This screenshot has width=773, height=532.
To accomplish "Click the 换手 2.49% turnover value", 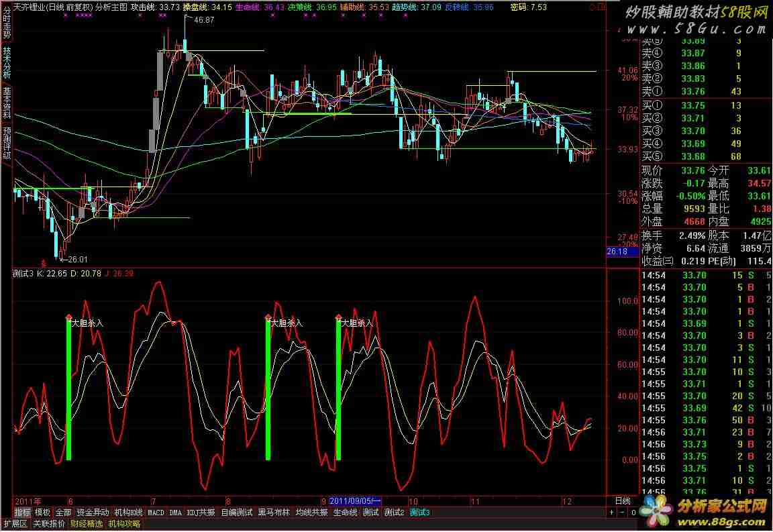I will 692,235.
